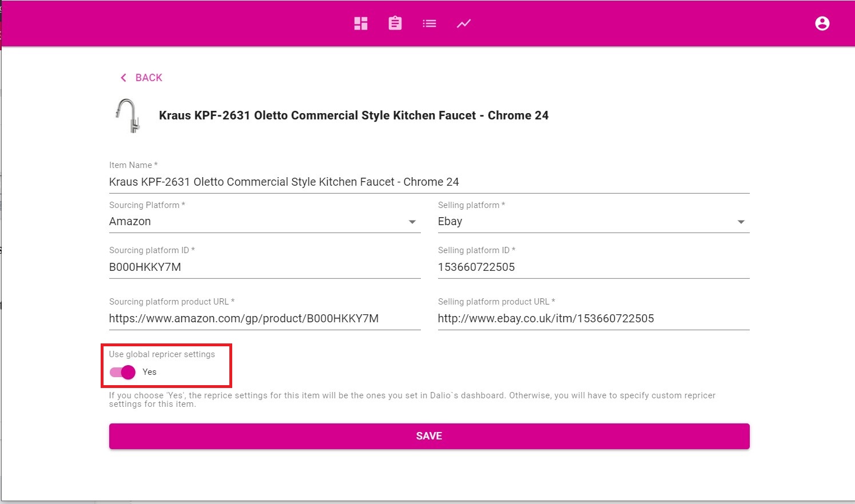
Task: Open the user account profile icon
Action: (822, 23)
